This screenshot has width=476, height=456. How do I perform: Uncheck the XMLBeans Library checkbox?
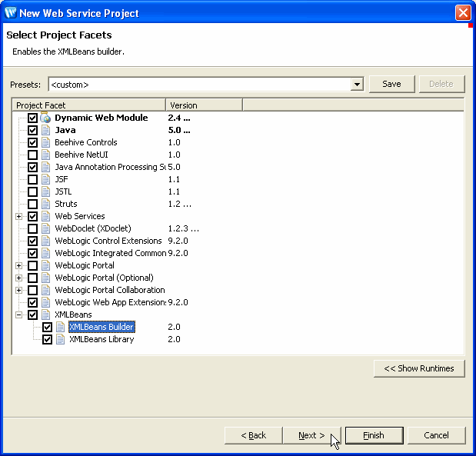click(x=47, y=339)
